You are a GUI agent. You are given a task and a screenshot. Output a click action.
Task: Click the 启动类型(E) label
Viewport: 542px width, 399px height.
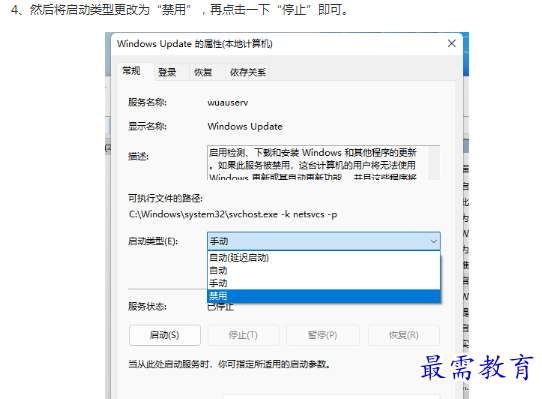pyautogui.click(x=153, y=241)
